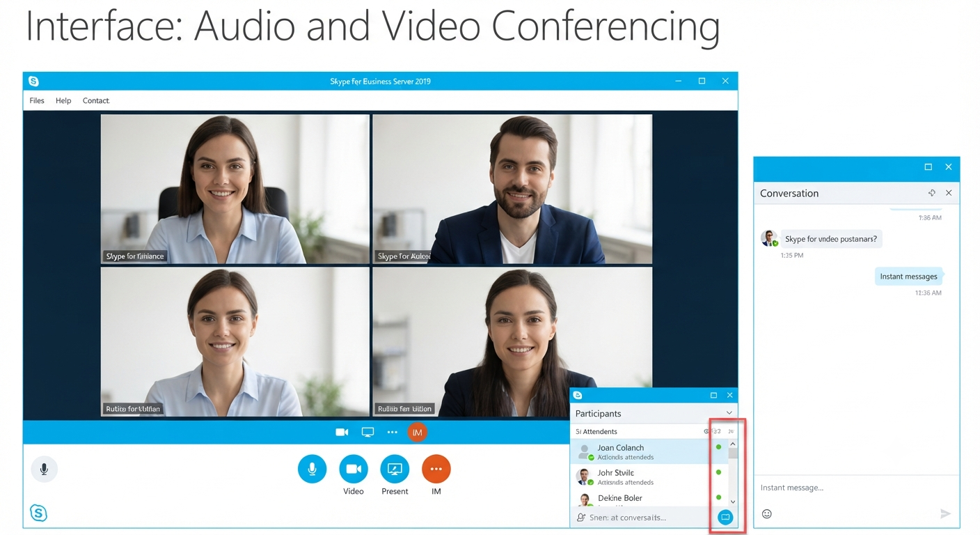Open the Files menu
The image size is (980, 535).
[37, 100]
